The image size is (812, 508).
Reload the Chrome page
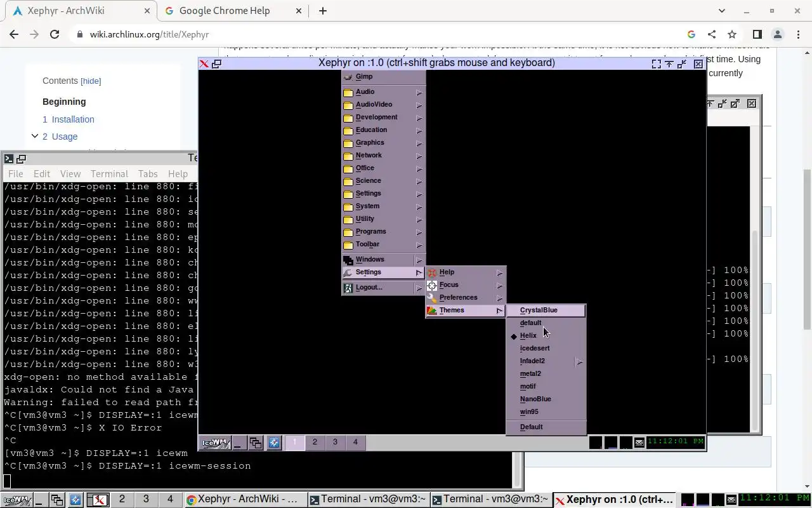coord(55,34)
